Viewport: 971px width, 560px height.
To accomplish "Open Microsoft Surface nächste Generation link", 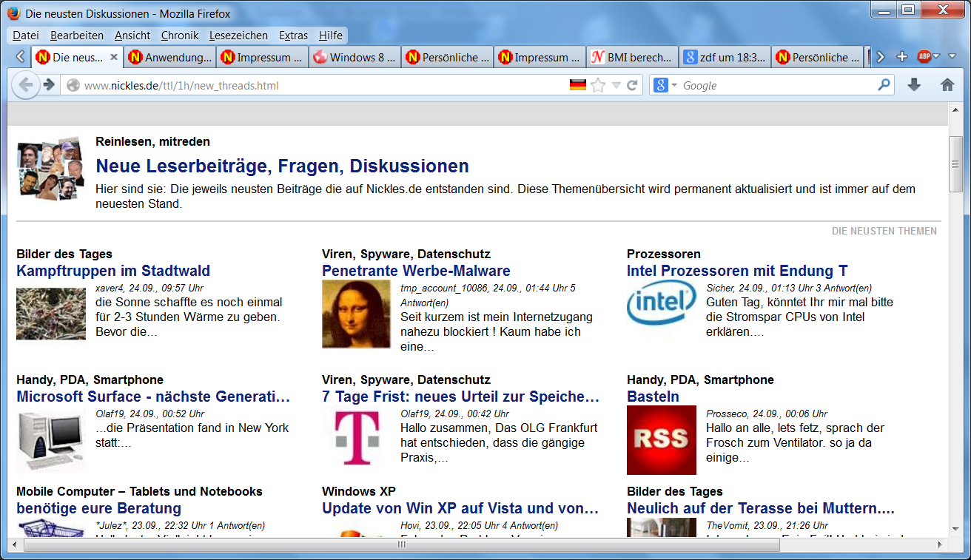I will click(153, 397).
